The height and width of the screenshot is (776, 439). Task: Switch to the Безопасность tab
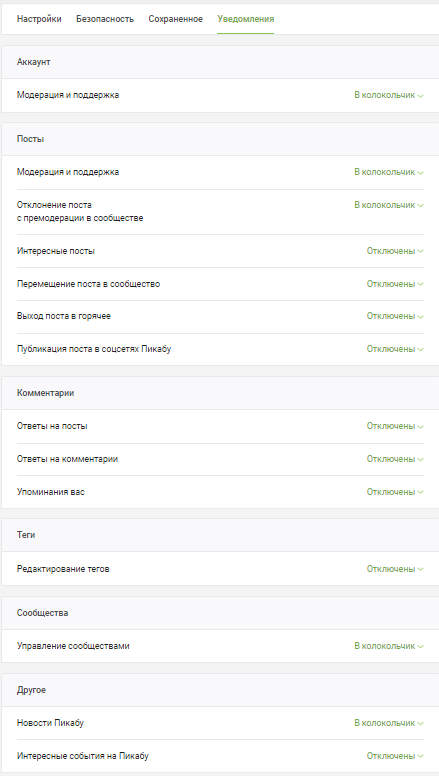105,19
